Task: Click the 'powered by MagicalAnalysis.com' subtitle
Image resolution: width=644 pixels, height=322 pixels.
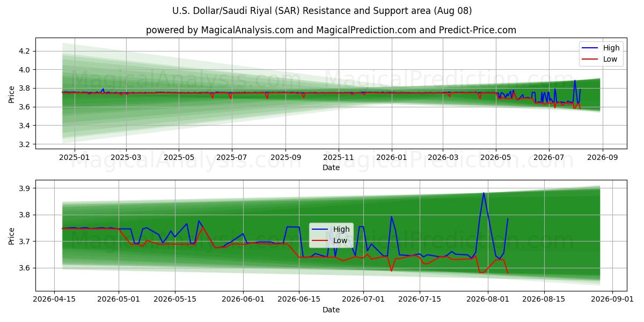Action: 331,30
